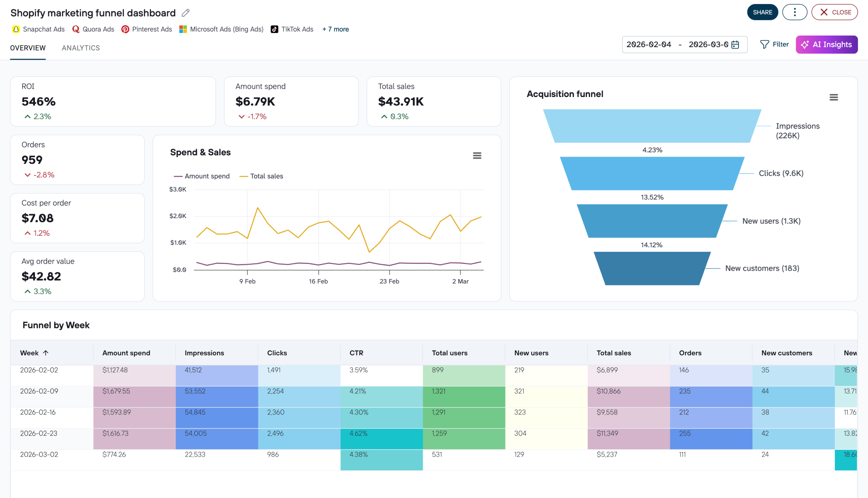The image size is (868, 498).
Task: Open the Spend & Sales chart menu
Action: 477,156
